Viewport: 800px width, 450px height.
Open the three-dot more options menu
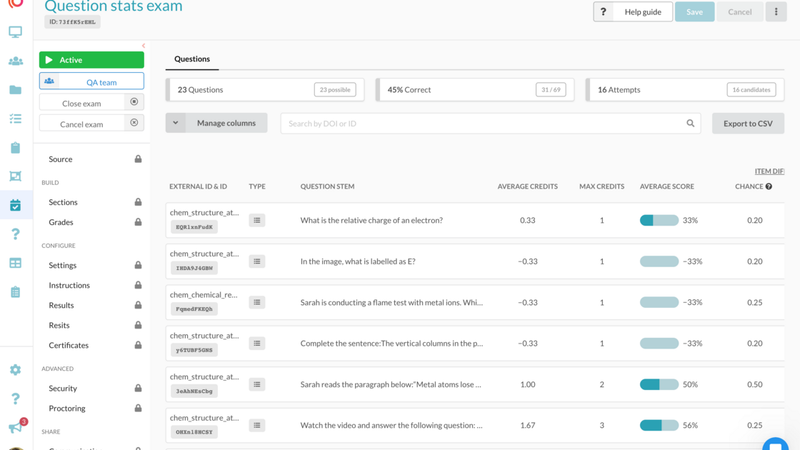tap(776, 12)
